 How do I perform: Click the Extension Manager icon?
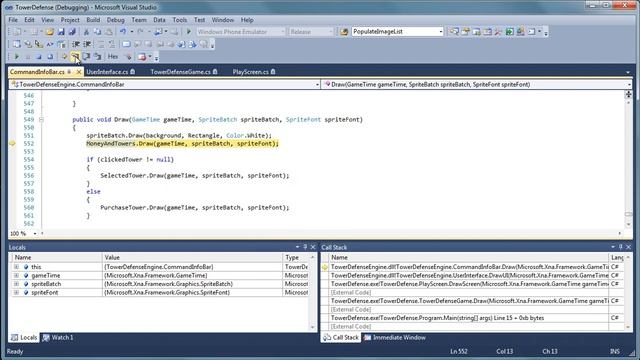pyautogui.click(x=520, y=31)
